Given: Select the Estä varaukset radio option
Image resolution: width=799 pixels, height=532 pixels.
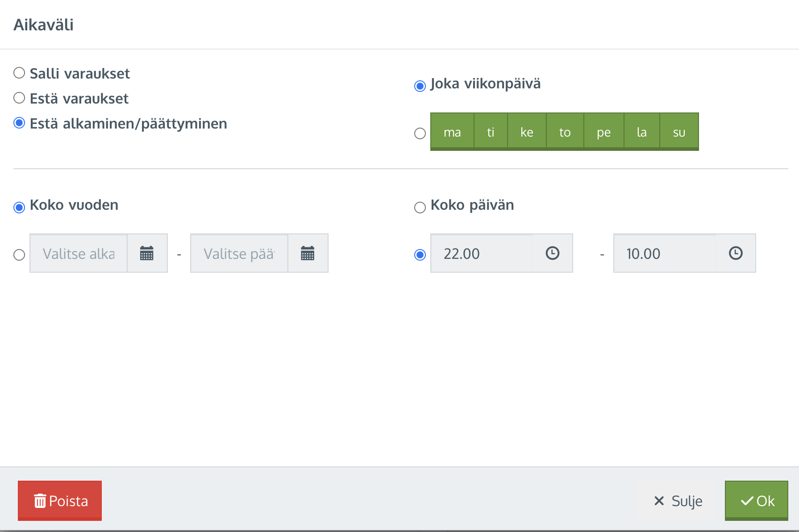Looking at the screenshot, I should [19, 98].
